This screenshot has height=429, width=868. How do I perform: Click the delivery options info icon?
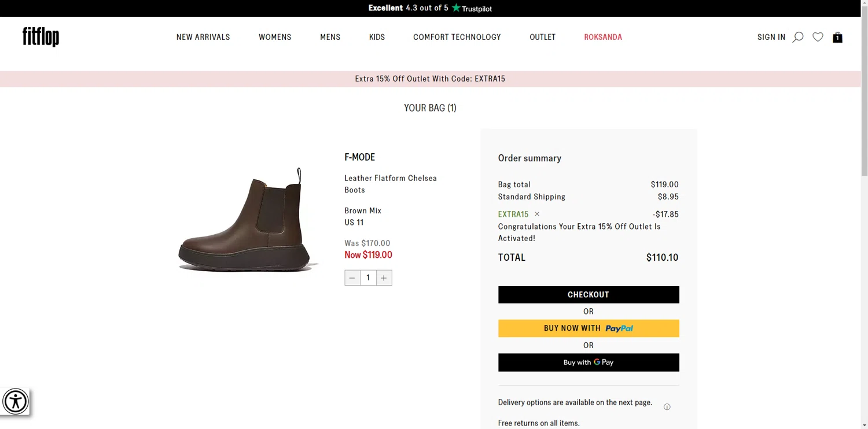667,407
